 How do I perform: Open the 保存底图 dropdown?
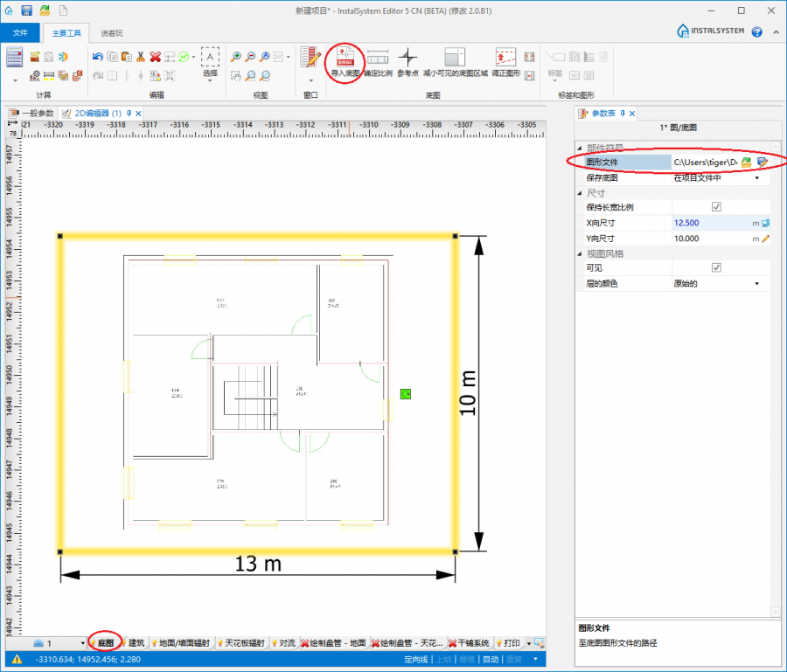click(756, 178)
